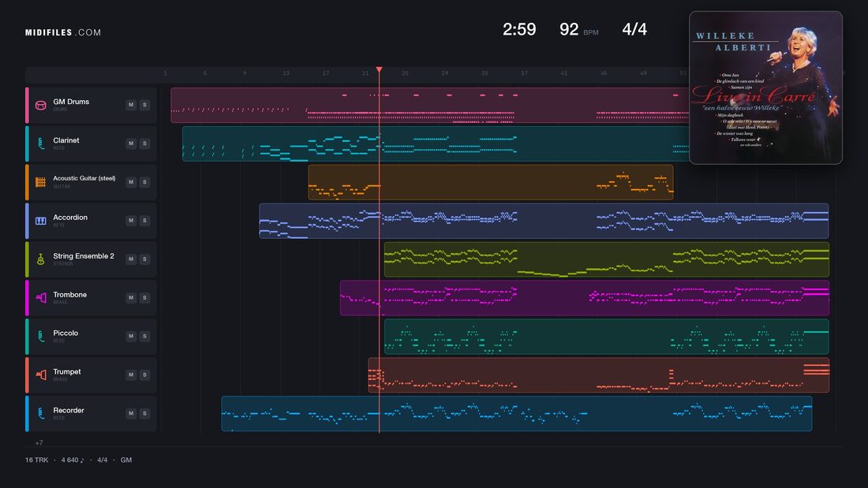Image resolution: width=868 pixels, height=488 pixels.
Task: Mute the Clarinet track
Action: click(131, 143)
